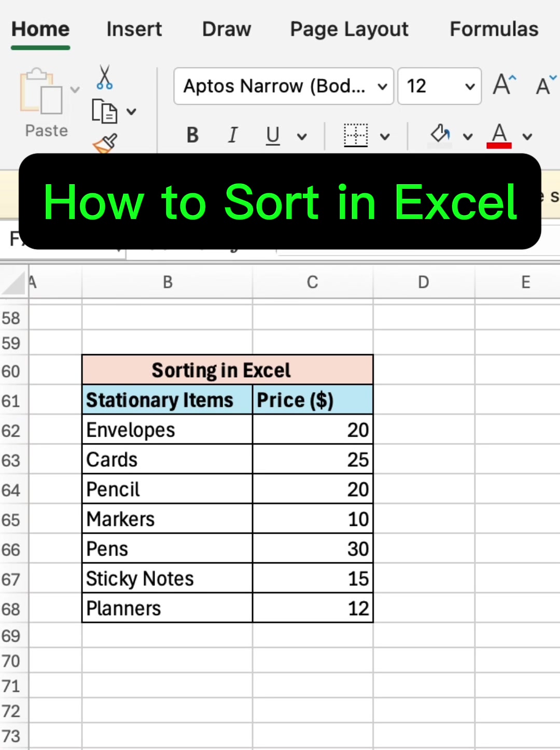Toggle Underline formatting
Viewport: 560px width, 750px height.
tap(273, 136)
